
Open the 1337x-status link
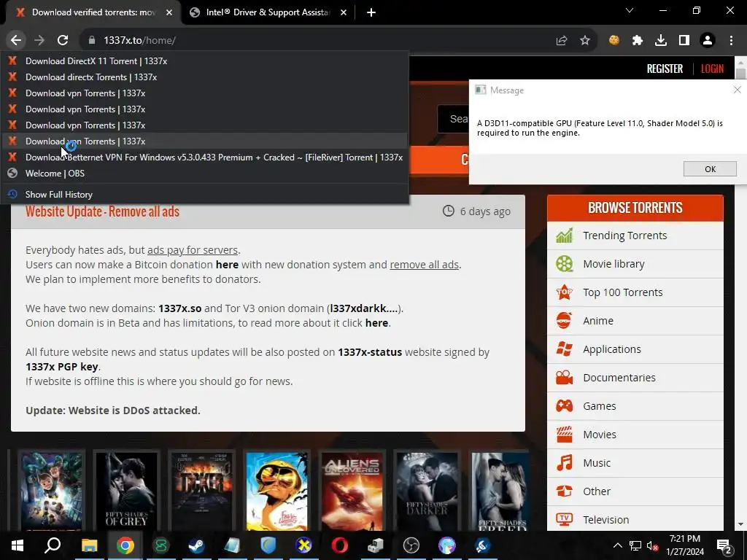click(370, 352)
